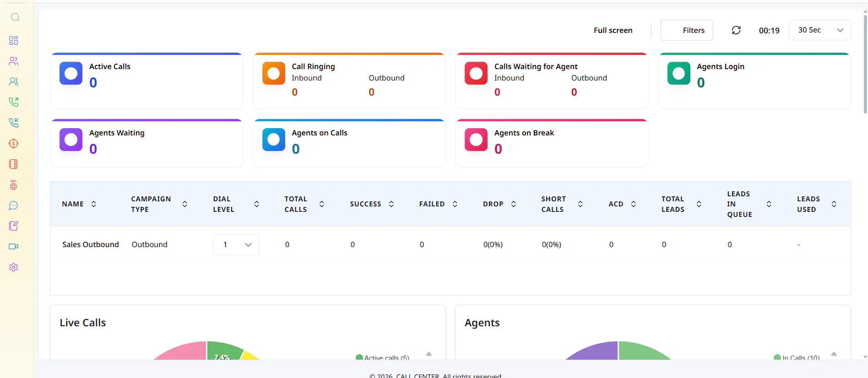Open the red notebook icon in sidebar
This screenshot has width=868, height=378.
click(x=14, y=164)
